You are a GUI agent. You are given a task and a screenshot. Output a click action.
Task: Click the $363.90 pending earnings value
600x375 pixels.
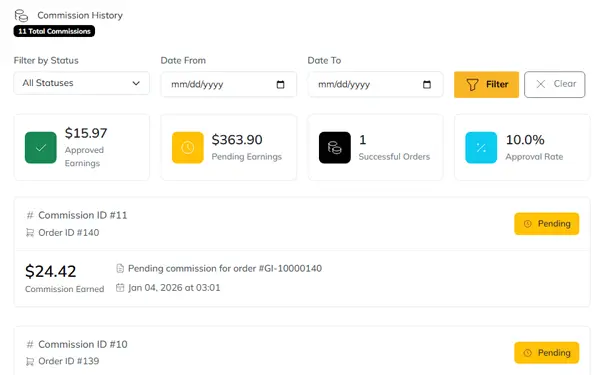237,140
